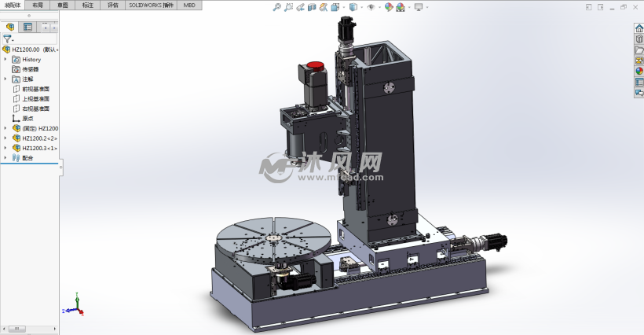Click the red emergency button on the machine model
The image size is (644, 335).
[316, 66]
